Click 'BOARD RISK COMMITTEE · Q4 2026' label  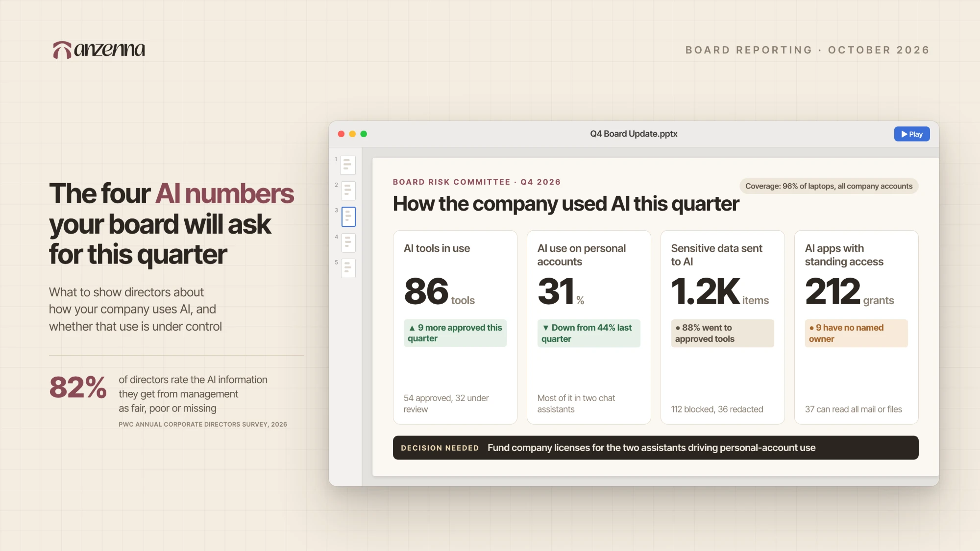click(476, 182)
